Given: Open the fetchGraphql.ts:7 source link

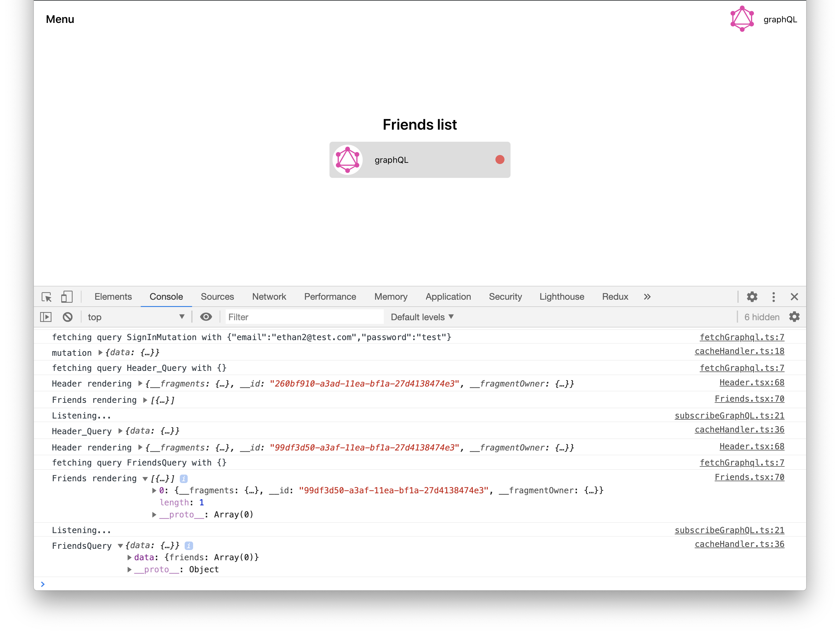Looking at the screenshot, I should click(x=742, y=337).
